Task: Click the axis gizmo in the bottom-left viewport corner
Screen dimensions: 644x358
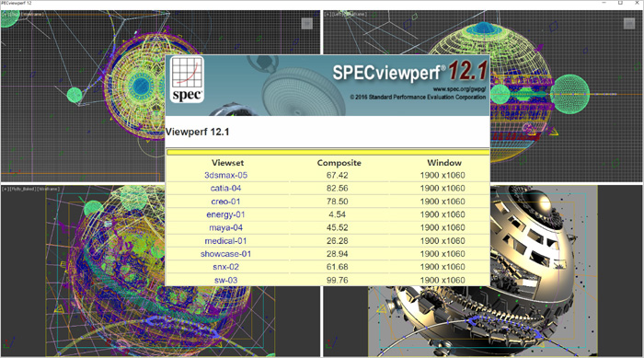Action: click(8, 342)
